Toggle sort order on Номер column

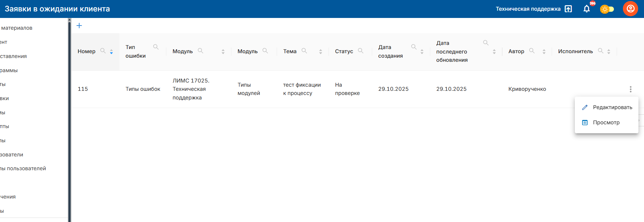(111, 51)
